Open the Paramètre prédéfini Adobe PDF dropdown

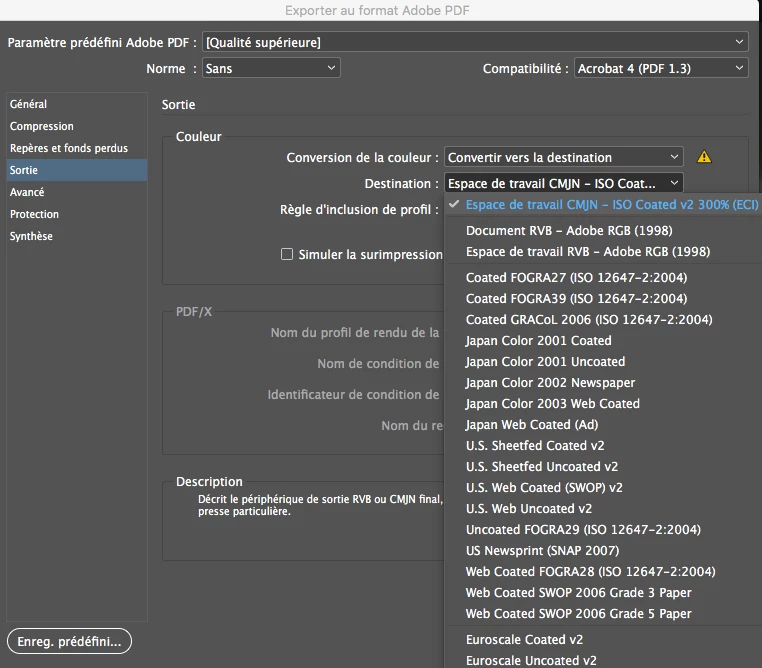click(x=475, y=42)
